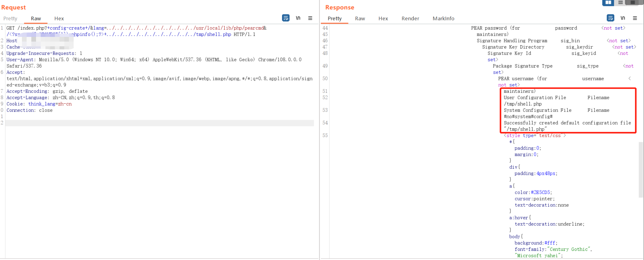Click 'sig_keydir' value in response
The width and height of the screenshot is (644, 260).
pos(579,47)
